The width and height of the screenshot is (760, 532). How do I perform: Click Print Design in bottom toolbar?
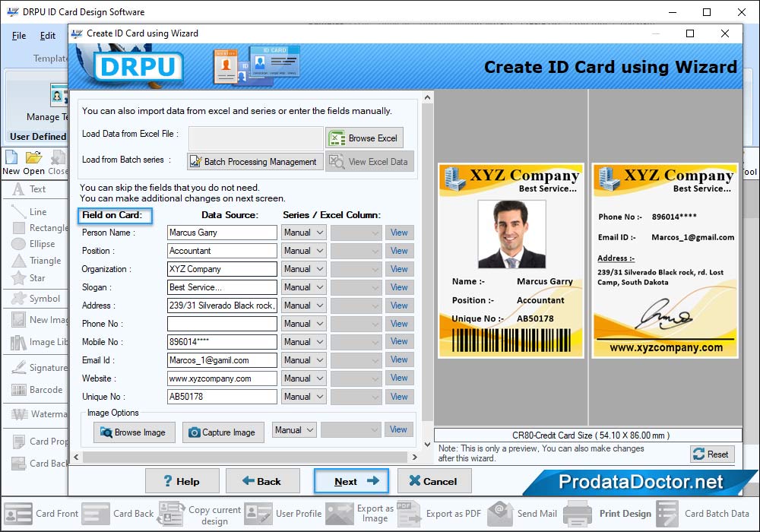click(x=607, y=514)
